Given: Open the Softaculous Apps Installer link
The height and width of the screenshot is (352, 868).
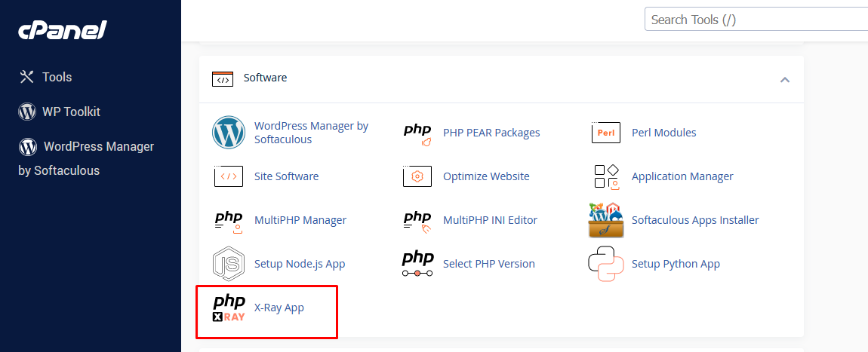Looking at the screenshot, I should (695, 220).
